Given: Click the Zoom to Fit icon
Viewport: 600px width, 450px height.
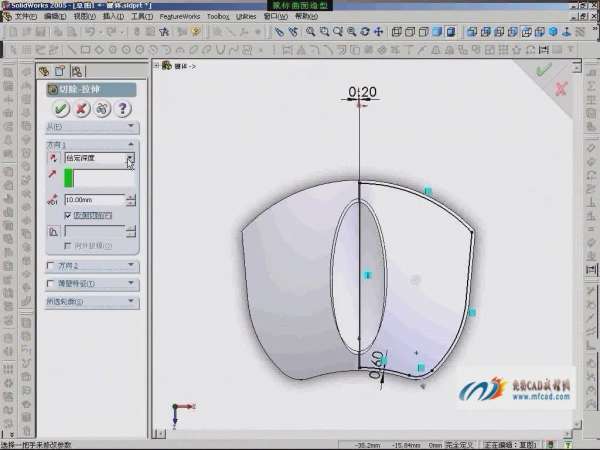Looking at the screenshot, I should [310, 32].
